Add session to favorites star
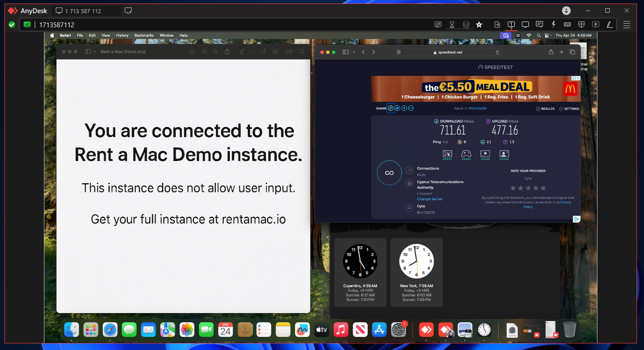Screen dimensions: 644x350 pyautogui.click(x=479, y=25)
